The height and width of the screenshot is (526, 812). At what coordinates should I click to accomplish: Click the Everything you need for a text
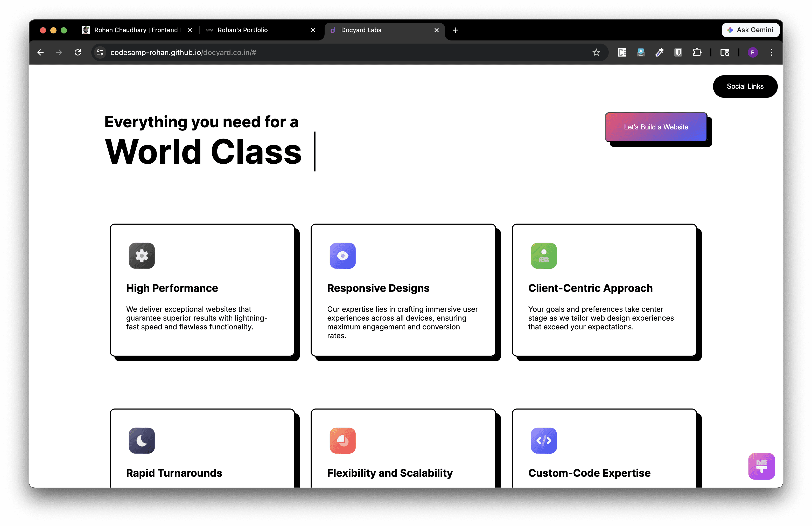201,122
